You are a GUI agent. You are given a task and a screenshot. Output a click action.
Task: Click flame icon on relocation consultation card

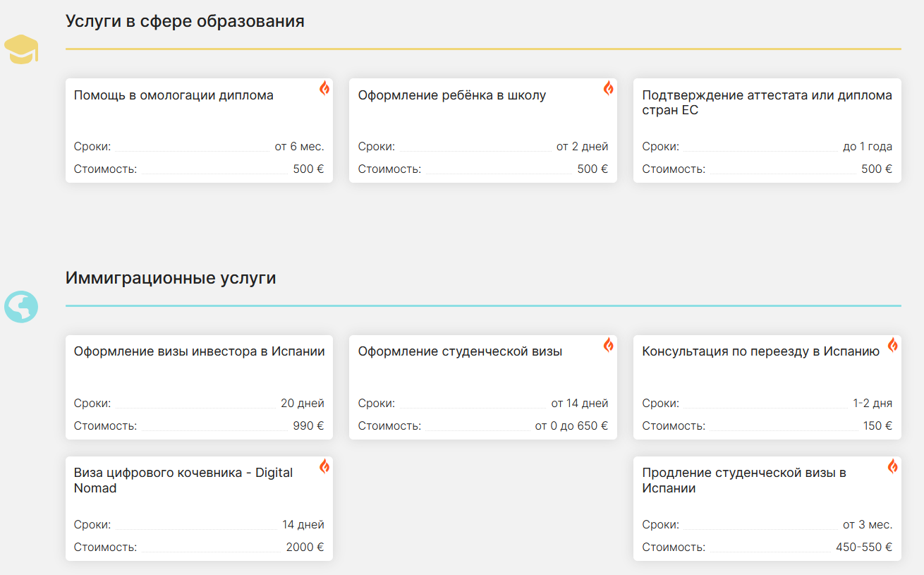[x=892, y=345]
